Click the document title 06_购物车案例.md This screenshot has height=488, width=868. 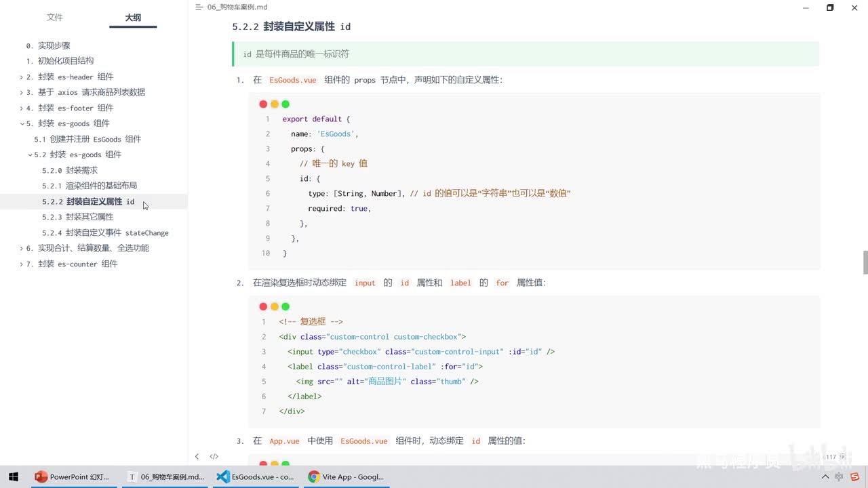[237, 7]
